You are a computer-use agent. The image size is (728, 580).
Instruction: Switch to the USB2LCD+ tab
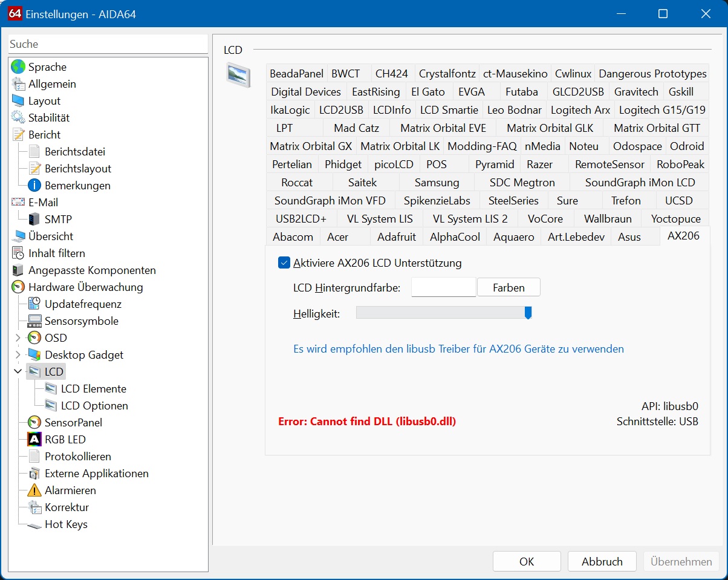(301, 219)
